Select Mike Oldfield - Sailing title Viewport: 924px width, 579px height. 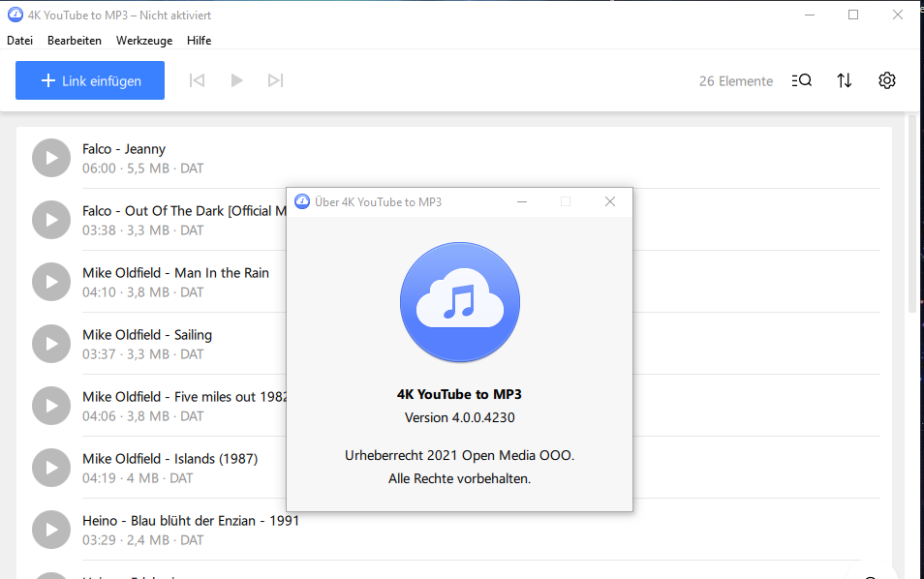(147, 335)
